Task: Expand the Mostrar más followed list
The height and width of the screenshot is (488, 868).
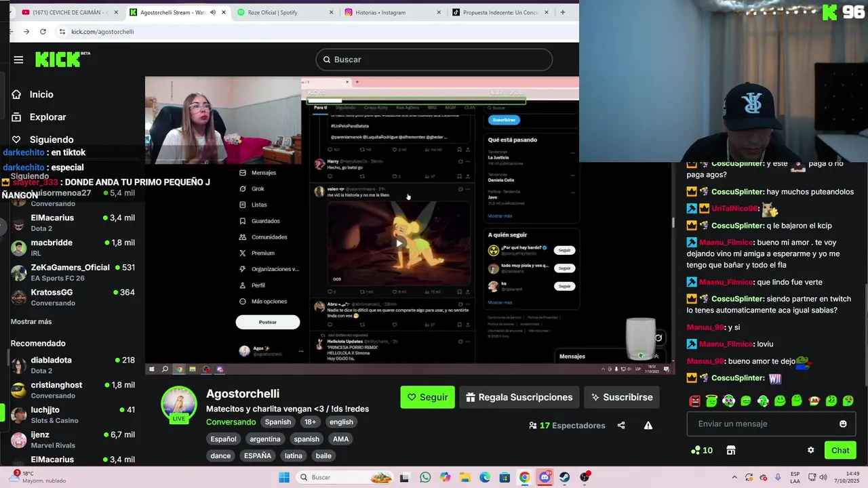Action: [31, 321]
